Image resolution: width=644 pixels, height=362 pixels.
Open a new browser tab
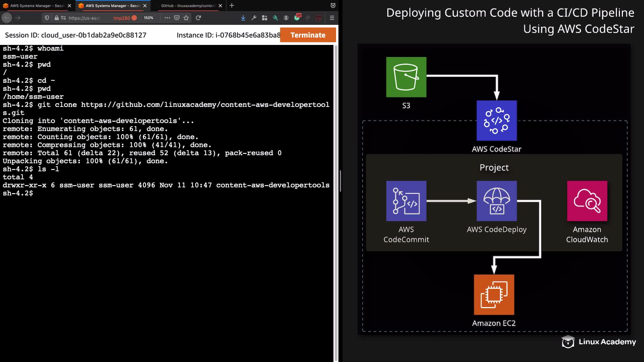point(232,6)
